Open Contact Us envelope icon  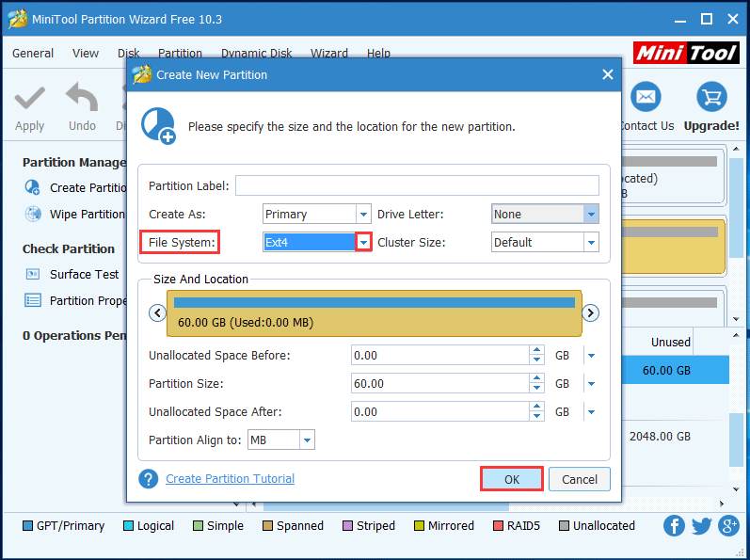(646, 97)
